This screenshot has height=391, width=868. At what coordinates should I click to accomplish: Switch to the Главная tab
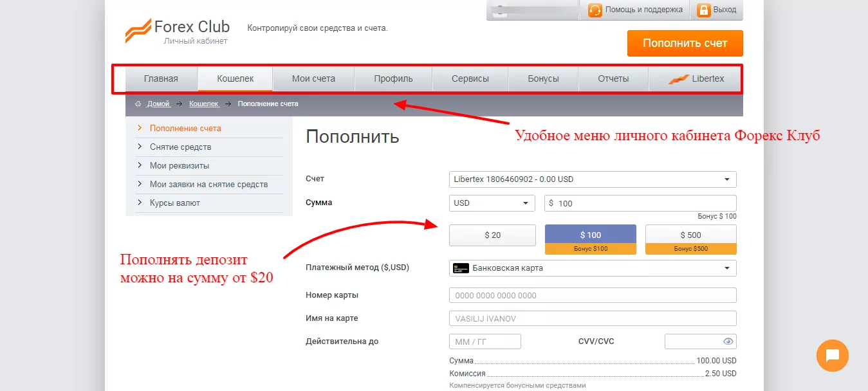click(x=161, y=79)
